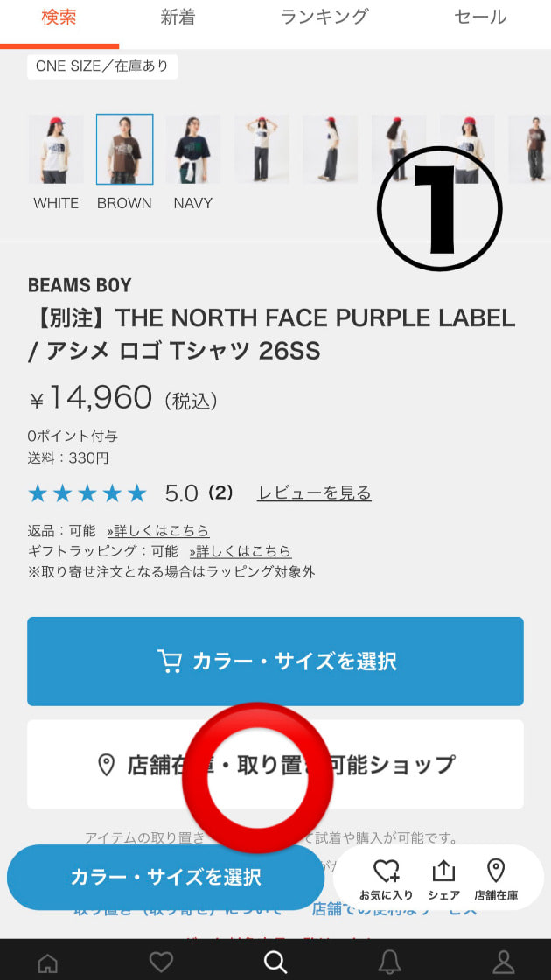The image size is (551, 980).
Task: Switch to the 新着 tab
Action: coord(178,17)
